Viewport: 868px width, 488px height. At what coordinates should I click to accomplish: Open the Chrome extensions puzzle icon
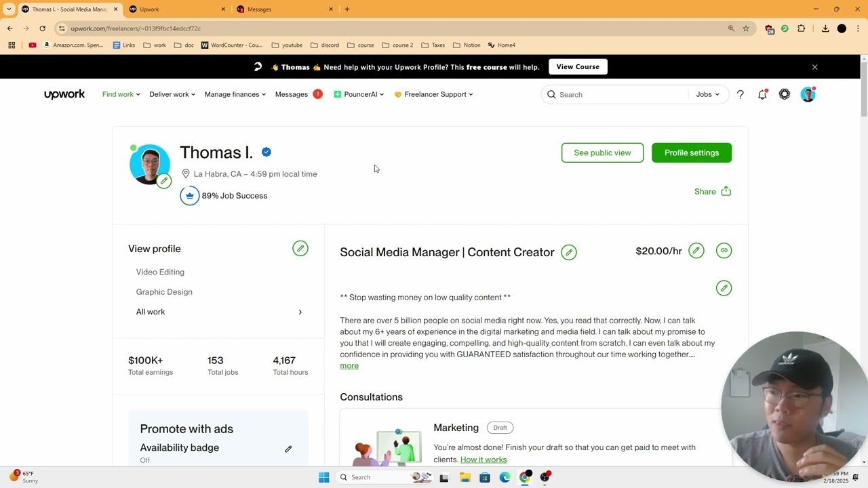[x=802, y=28]
